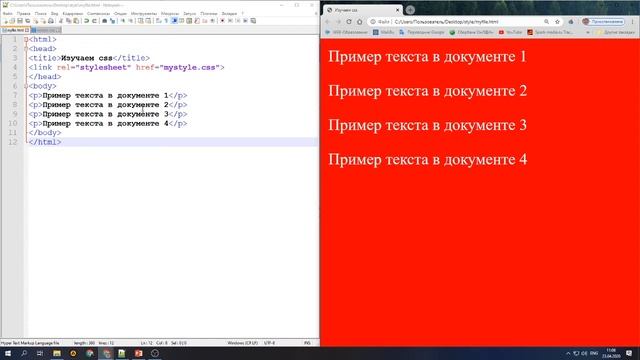This screenshot has width=640, height=360.
Task: Click the Print icon in Notepad++ toolbar
Action: pos(51,21)
